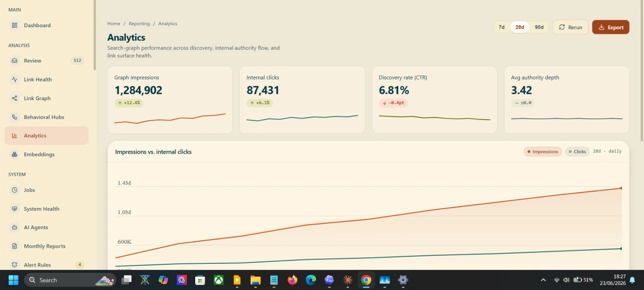Click the AI Agents robot icon
Screen dimensions: 644x290
(x=15, y=228)
